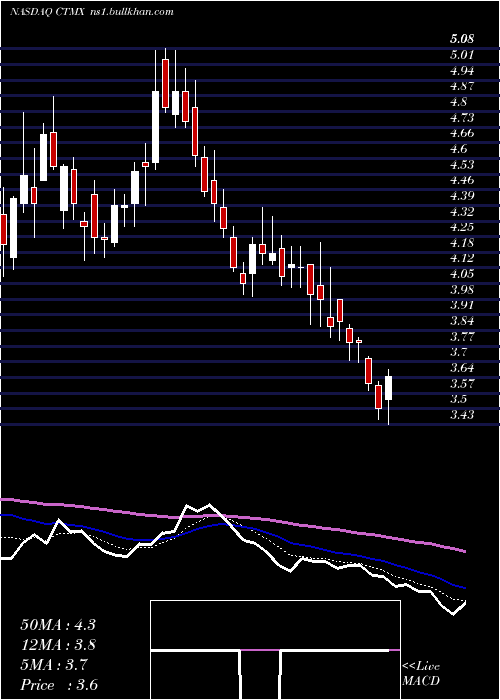Screen dimensions: 500x700
Task: Click the 3.64 price level label
Action: pyautogui.click(x=462, y=368)
